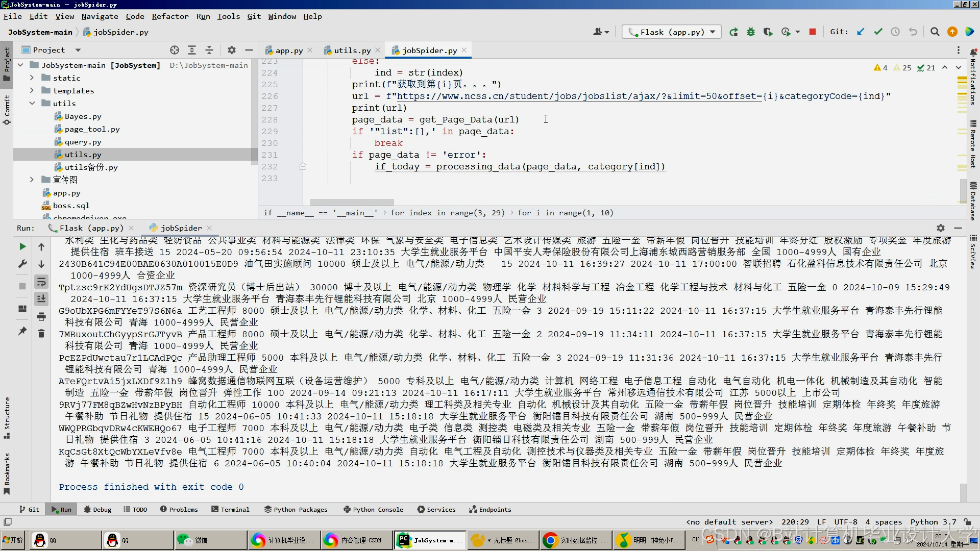Select opened file locate target icon

(x=175, y=50)
